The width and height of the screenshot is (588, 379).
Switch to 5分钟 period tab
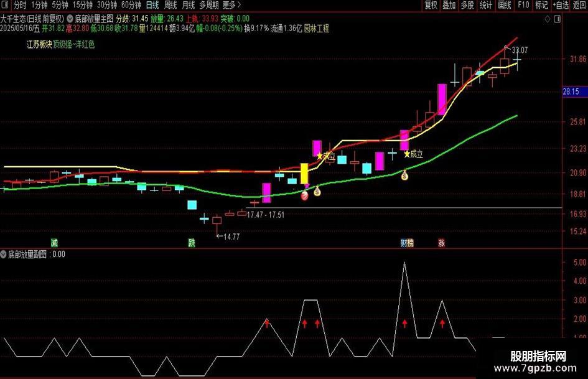tap(60, 5)
